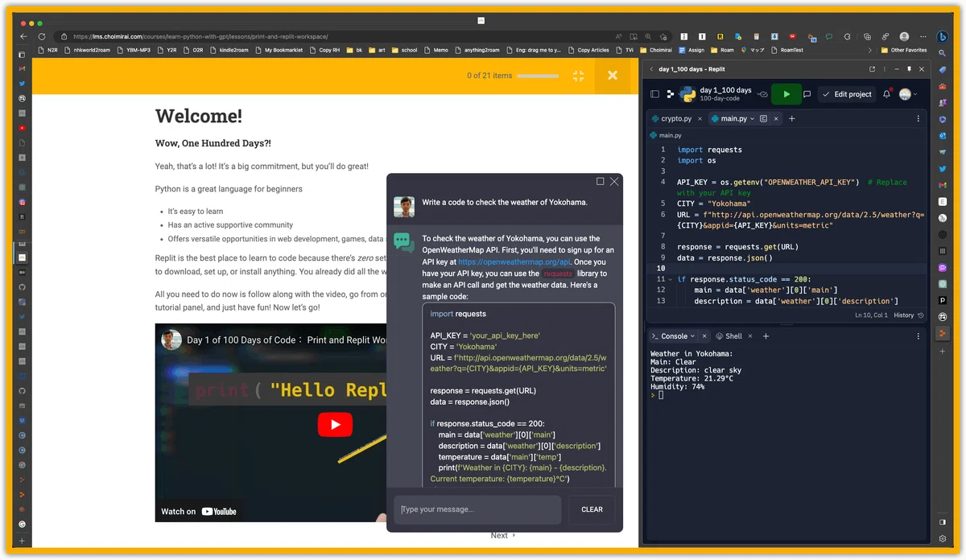This screenshot has height=560, width=966.
Task: Go back in browser
Action: (x=24, y=36)
